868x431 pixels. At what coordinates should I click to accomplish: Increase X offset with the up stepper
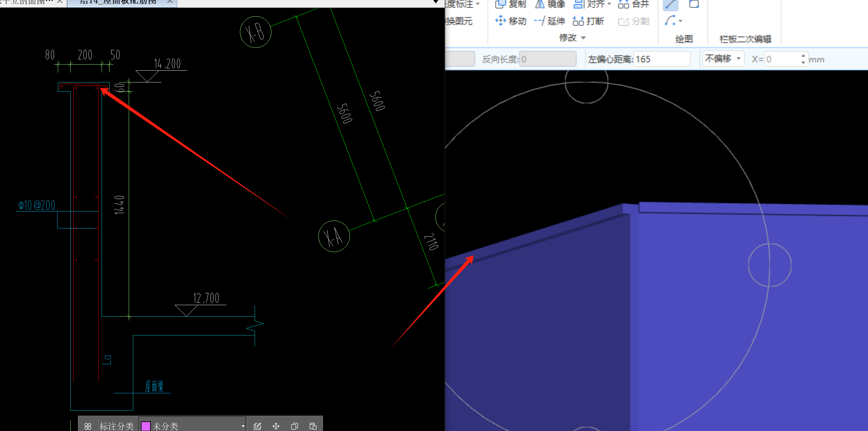pyautogui.click(x=803, y=56)
